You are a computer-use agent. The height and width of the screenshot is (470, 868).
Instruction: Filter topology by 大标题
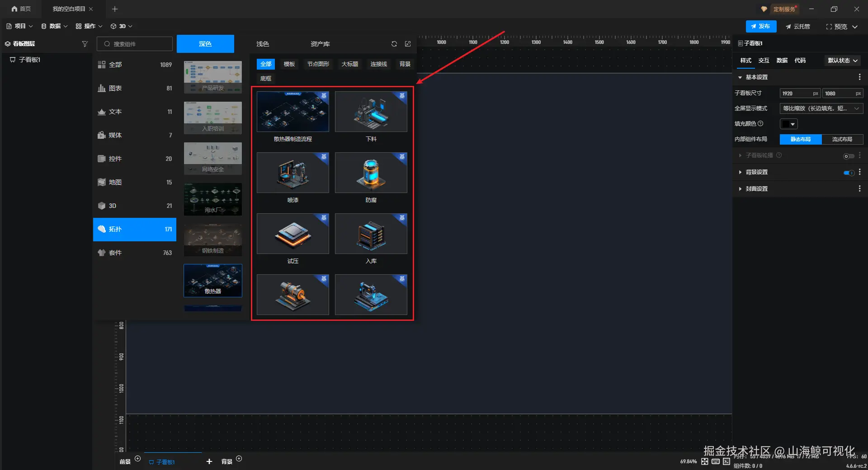pos(349,64)
